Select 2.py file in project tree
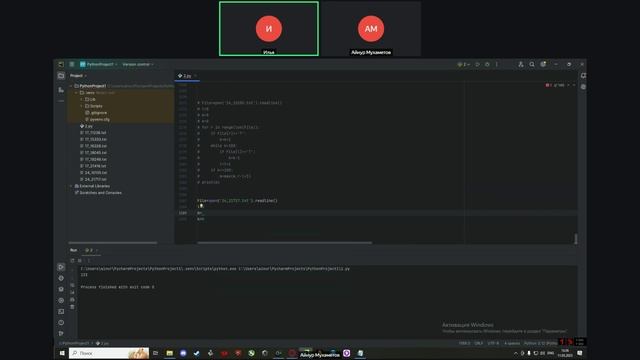Screen dimensions: 640x360 [86, 126]
